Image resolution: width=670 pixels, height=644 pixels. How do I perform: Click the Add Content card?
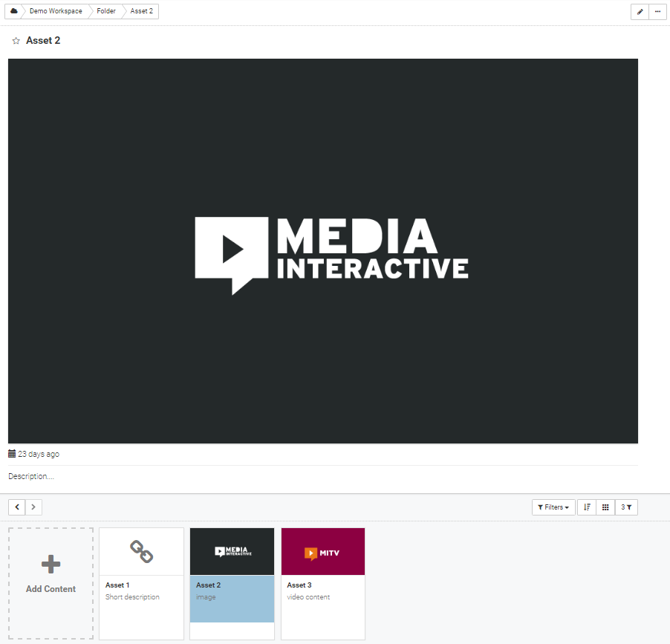pos(51,583)
